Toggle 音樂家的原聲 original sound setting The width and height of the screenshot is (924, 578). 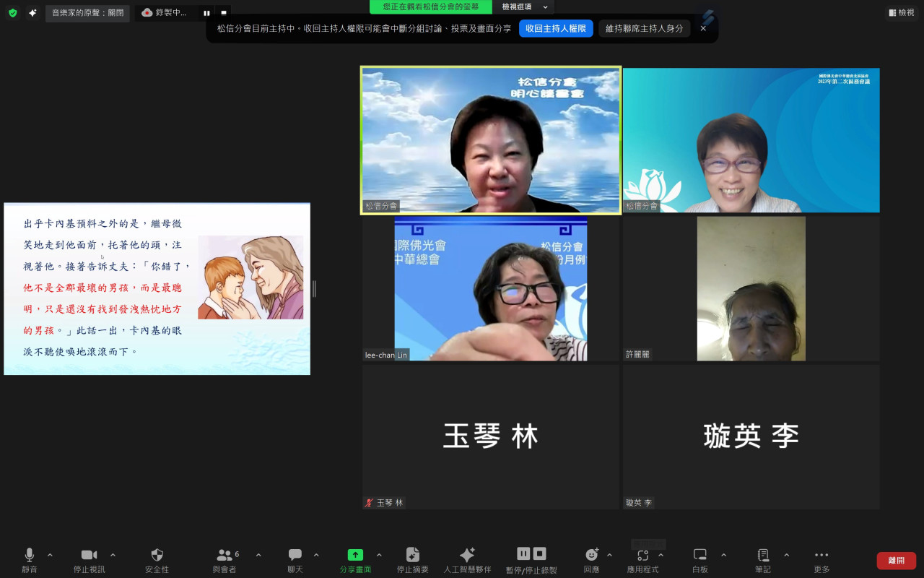pos(87,13)
